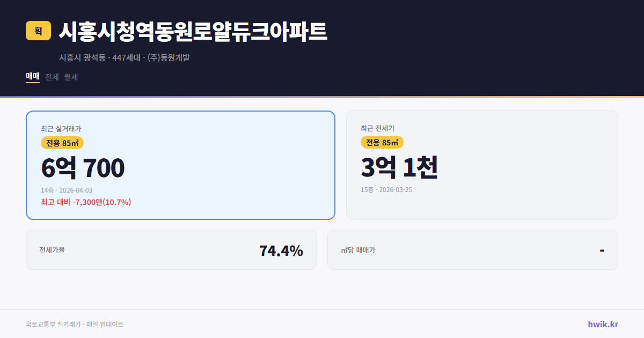The width and height of the screenshot is (644, 338).
Task: Click the 6억 700 price figure
Action: pos(82,167)
